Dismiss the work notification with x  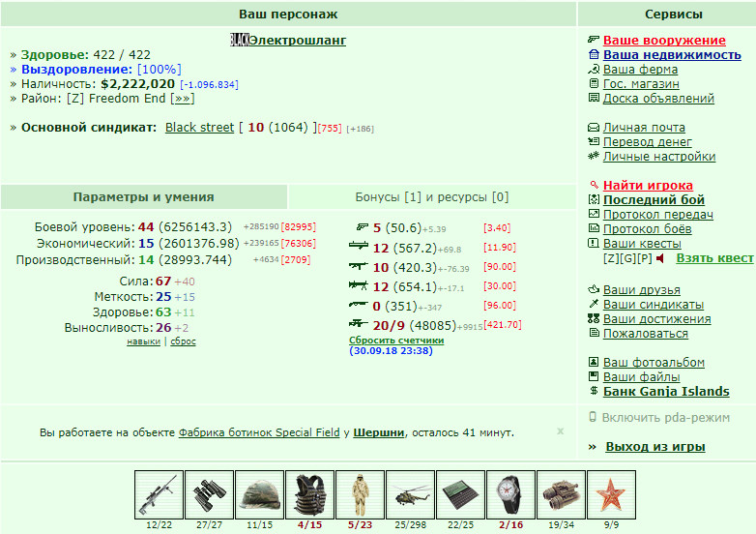point(561,430)
